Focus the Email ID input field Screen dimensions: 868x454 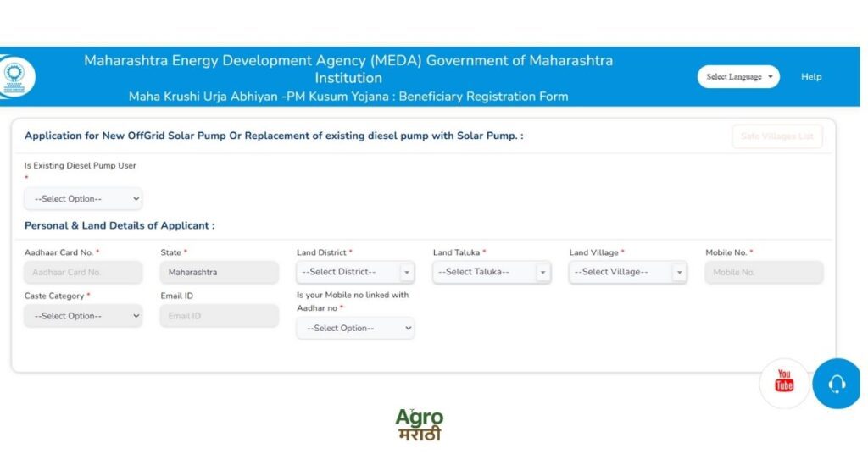pos(220,316)
